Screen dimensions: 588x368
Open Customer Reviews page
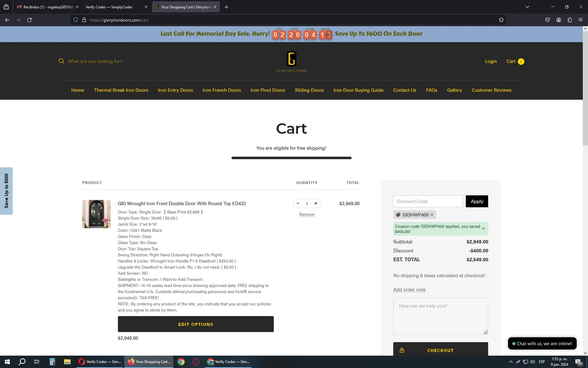(x=492, y=90)
